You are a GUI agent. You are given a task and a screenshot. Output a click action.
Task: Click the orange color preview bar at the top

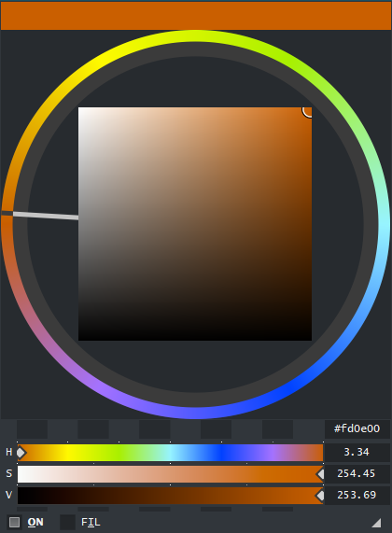[x=196, y=16]
